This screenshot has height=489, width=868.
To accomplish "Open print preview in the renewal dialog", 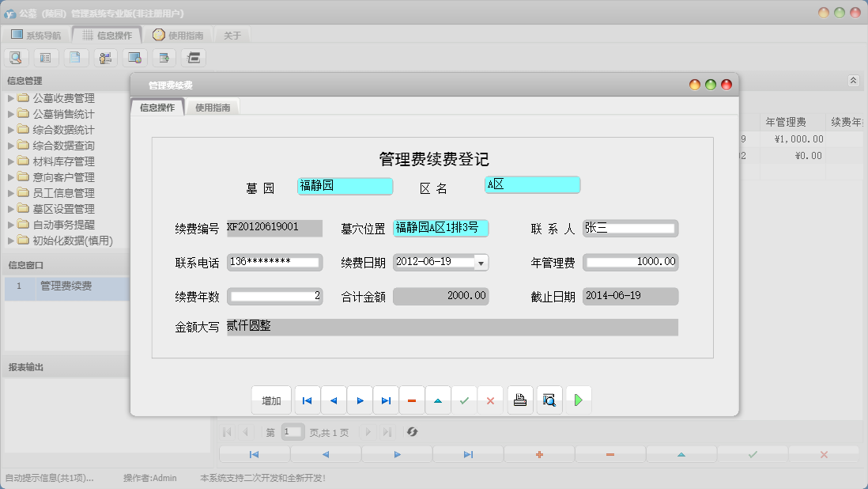I will click(549, 400).
